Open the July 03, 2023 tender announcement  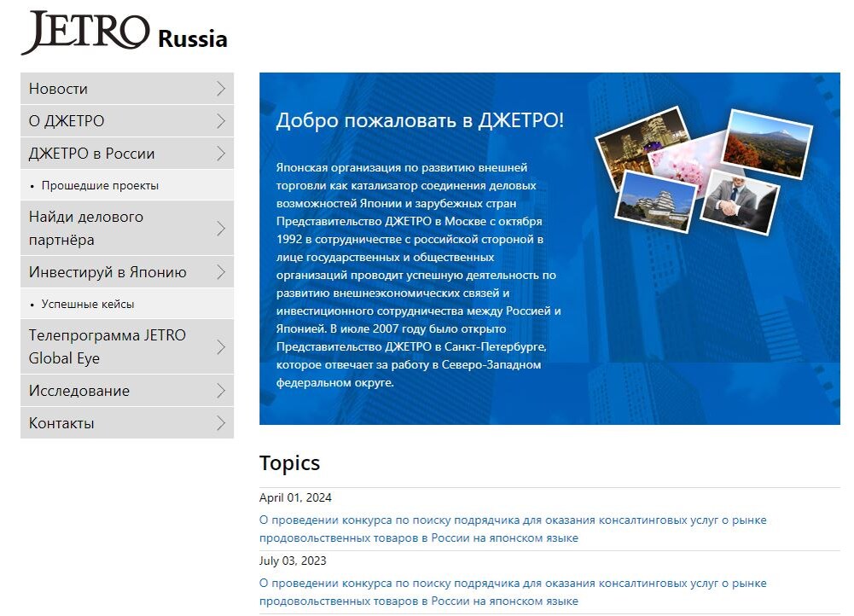(513, 592)
